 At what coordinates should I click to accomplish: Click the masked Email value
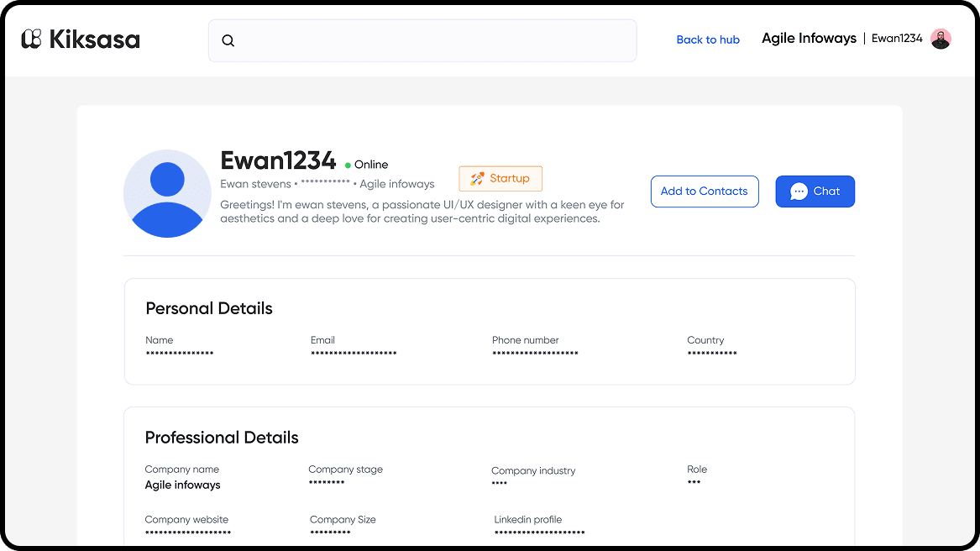pyautogui.click(x=354, y=354)
